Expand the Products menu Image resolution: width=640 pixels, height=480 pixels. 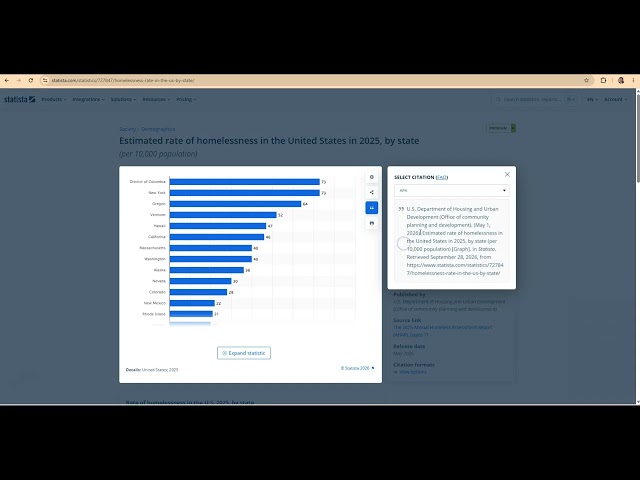(x=54, y=99)
